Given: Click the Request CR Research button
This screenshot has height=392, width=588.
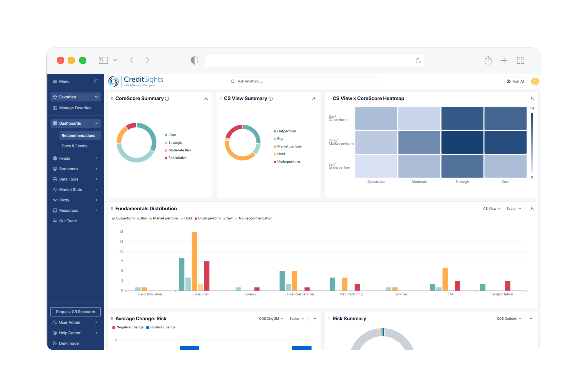Looking at the screenshot, I should click(75, 312).
